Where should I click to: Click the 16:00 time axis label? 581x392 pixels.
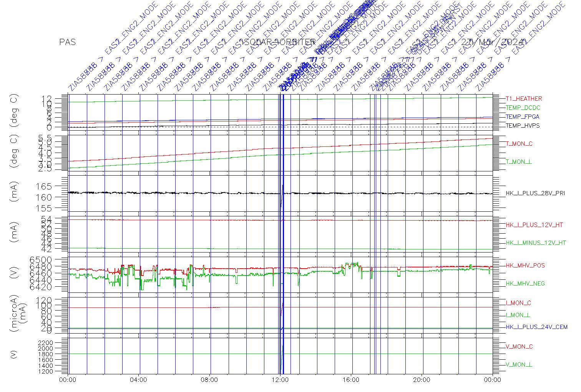click(351, 380)
